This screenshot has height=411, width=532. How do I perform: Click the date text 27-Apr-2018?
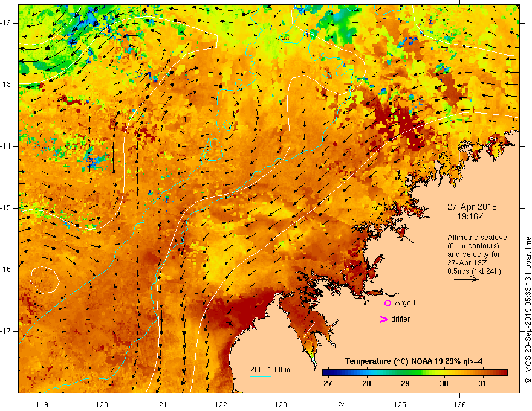click(472, 207)
